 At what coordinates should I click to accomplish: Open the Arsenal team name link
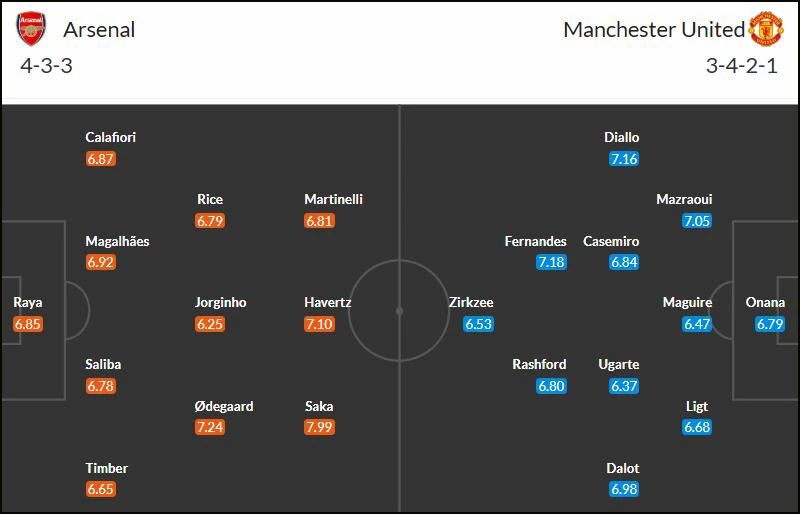(99, 30)
